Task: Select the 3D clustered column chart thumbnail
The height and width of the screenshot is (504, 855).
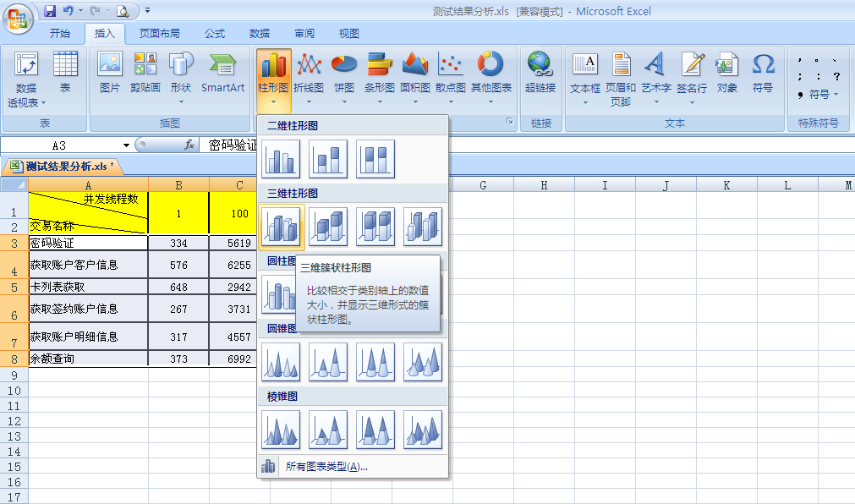Action: pyautogui.click(x=282, y=227)
